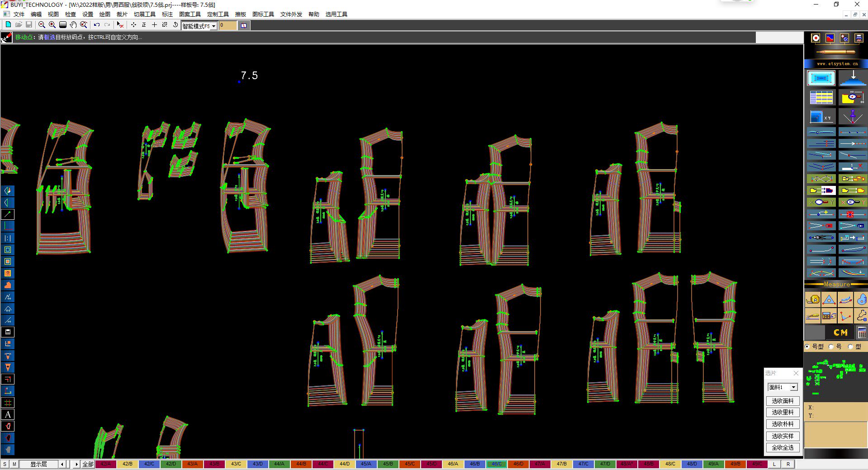This screenshot has width=868, height=470.
Task: Toggle the CM unit button
Action: click(x=840, y=332)
